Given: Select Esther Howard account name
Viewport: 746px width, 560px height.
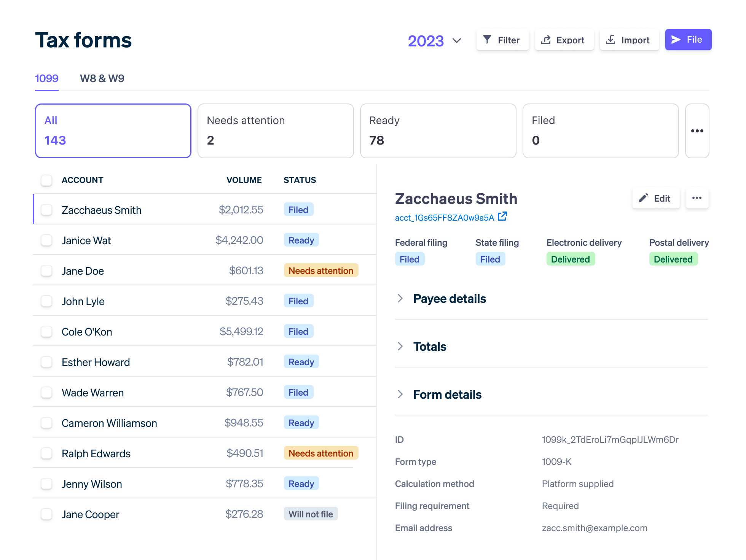Looking at the screenshot, I should 96,362.
